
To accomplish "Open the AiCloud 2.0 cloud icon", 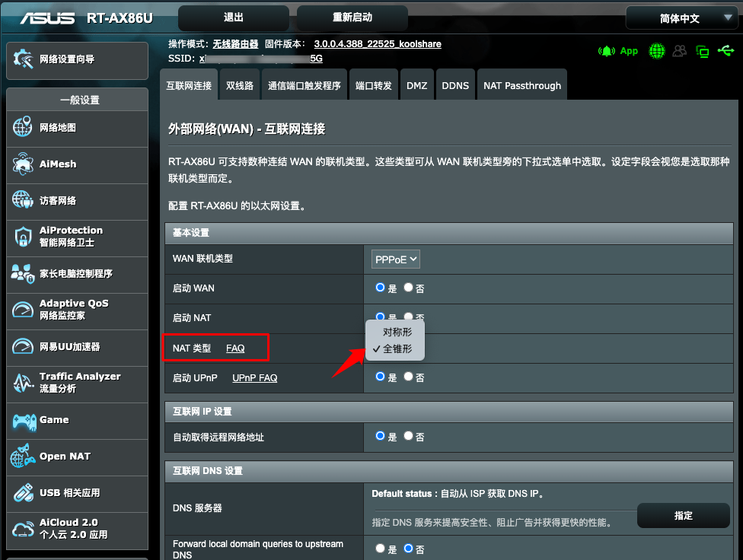I will [23, 529].
